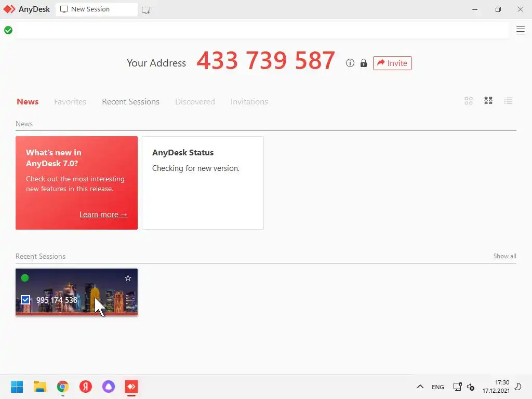Open the Invitations tab
Image resolution: width=532 pixels, height=399 pixels.
pos(249,101)
